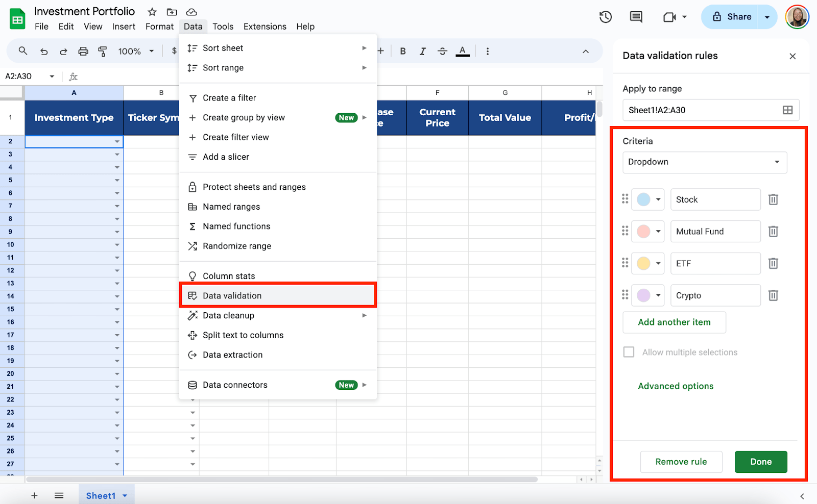Click the select data range grid icon
Screen dimensions: 817x504
click(787, 110)
